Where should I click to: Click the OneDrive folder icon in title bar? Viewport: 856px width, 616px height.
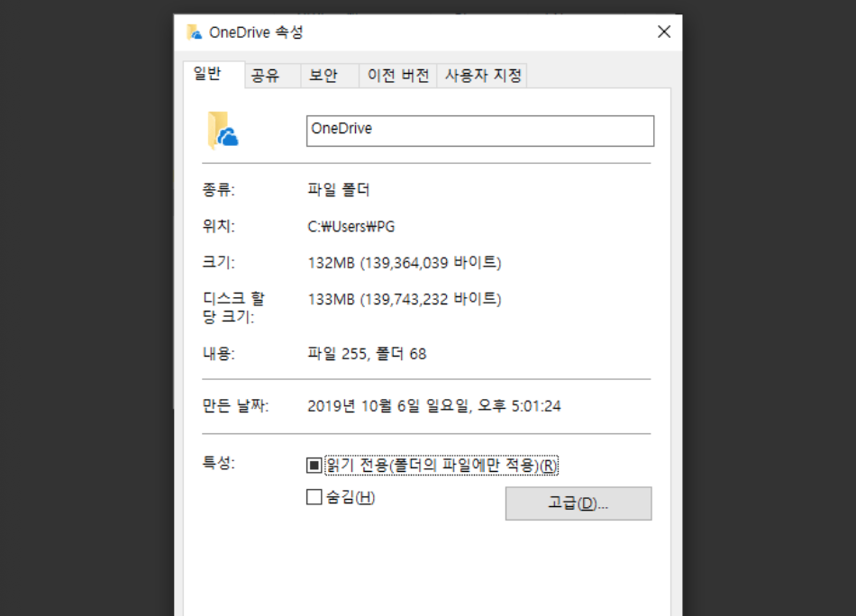(x=194, y=32)
